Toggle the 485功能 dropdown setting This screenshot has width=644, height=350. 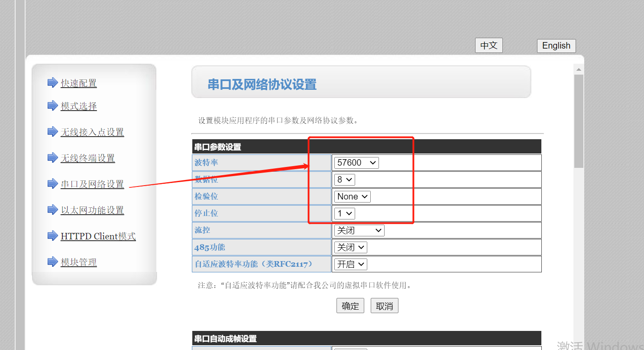pos(350,247)
